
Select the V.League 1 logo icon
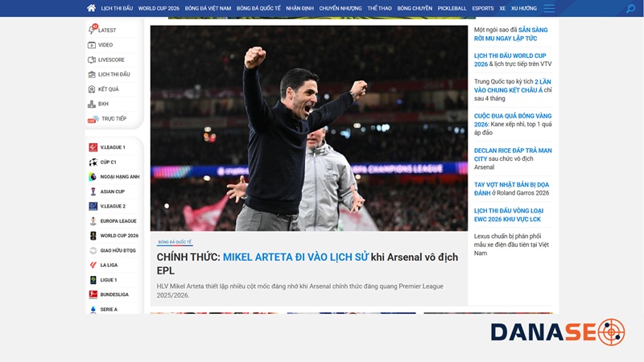93,147
